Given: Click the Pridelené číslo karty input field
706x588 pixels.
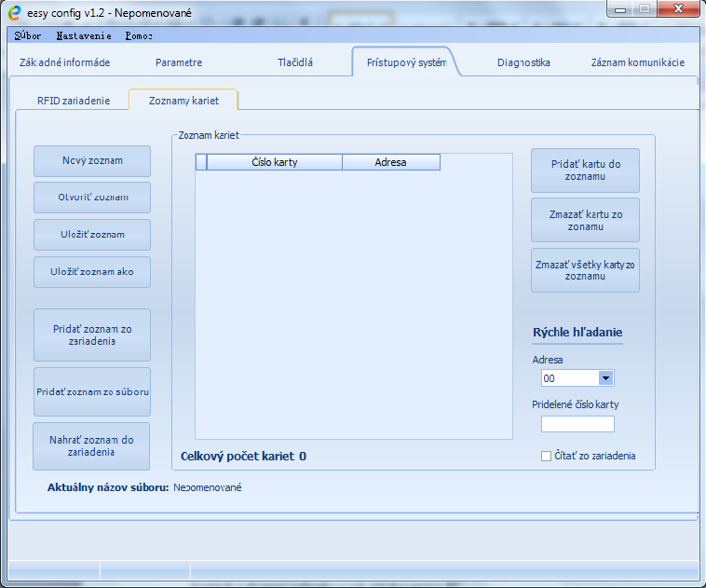Looking at the screenshot, I should (x=577, y=424).
